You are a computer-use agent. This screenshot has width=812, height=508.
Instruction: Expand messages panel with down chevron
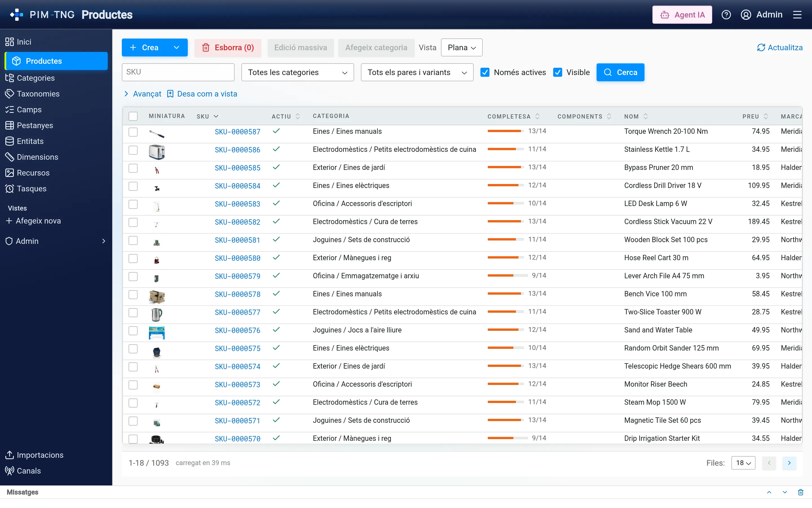(x=785, y=492)
